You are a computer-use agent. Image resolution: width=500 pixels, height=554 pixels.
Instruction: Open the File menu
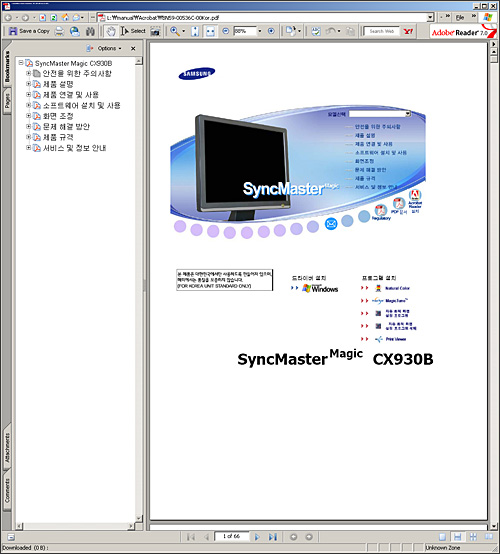click(460, 17)
